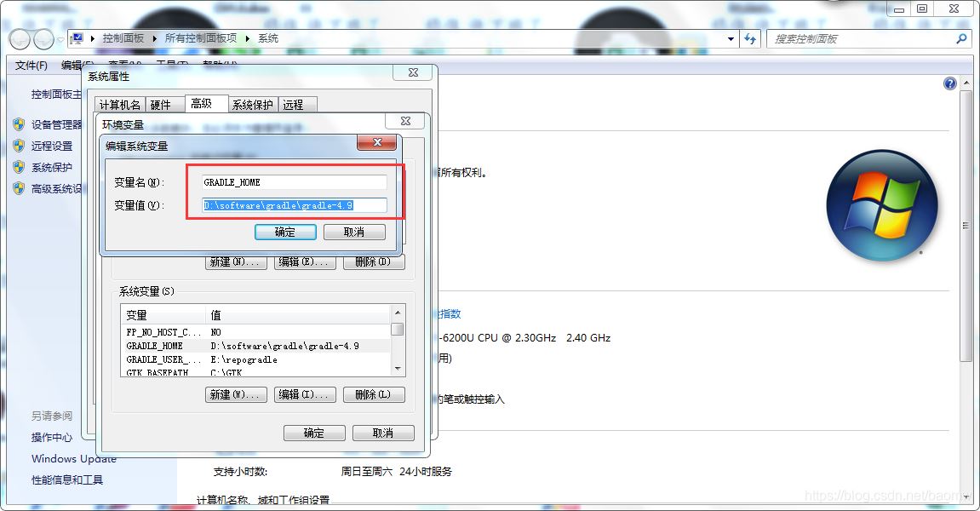This screenshot has height=511, width=980.
Task: Open the Windows Update link in sidebar
Action: pos(72,458)
